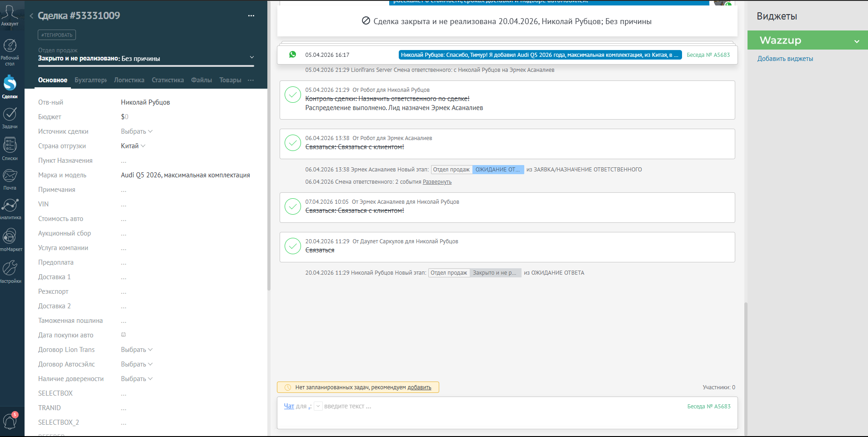The height and width of the screenshot is (437, 868).
Task: Open the Николай Рубцов WhatsApp message preview
Action: pos(540,55)
